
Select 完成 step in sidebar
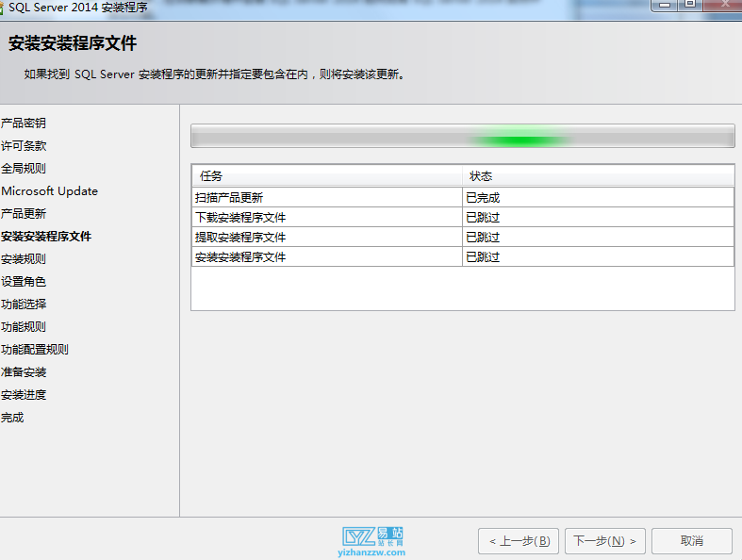pyautogui.click(x=12, y=418)
